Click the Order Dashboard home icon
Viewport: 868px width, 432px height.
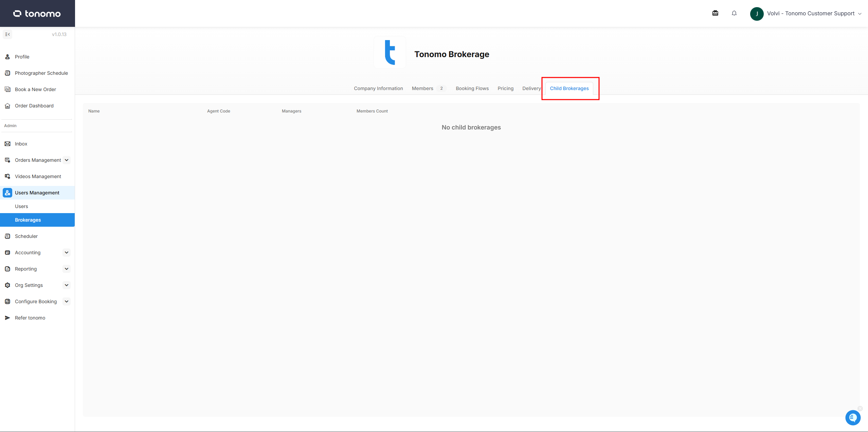click(x=7, y=106)
